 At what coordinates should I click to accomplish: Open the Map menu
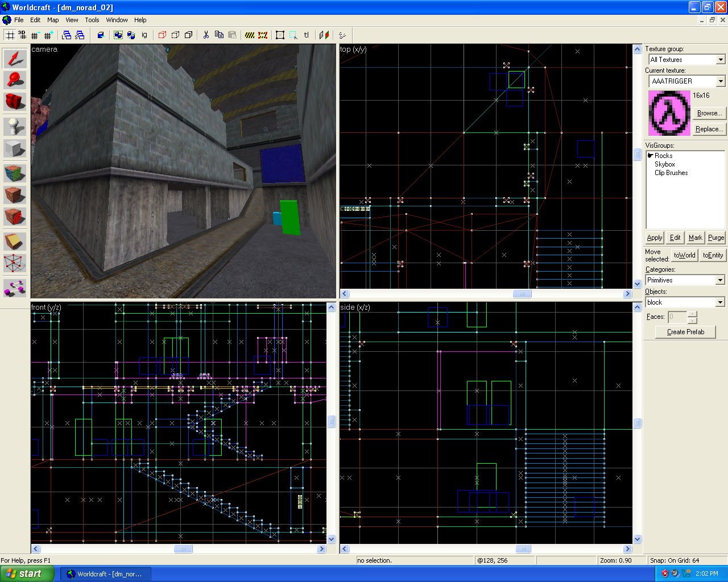tap(53, 20)
